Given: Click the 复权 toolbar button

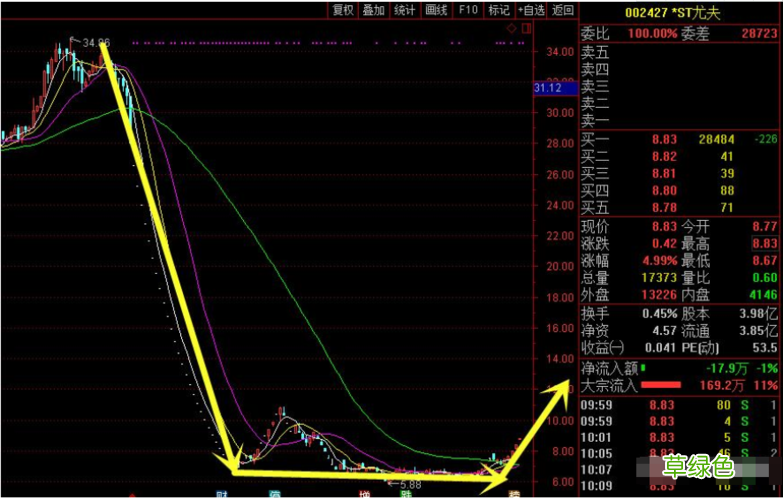Looking at the screenshot, I should [343, 10].
